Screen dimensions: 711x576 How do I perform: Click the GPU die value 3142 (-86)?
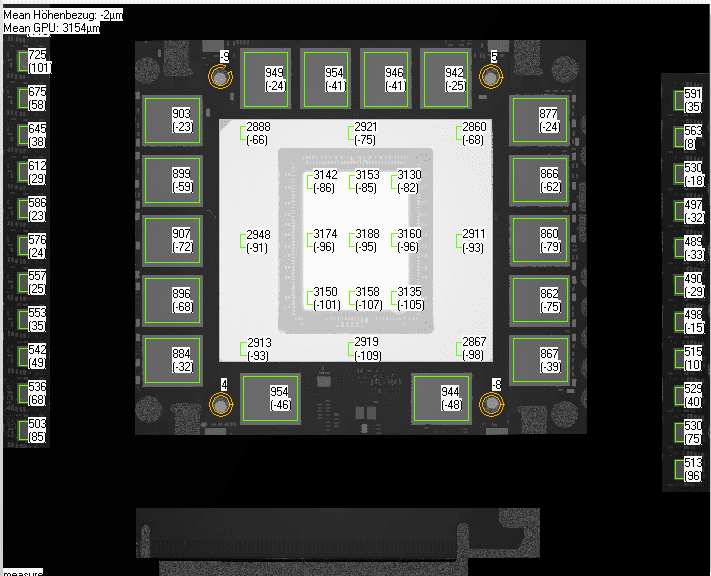pyautogui.click(x=325, y=181)
